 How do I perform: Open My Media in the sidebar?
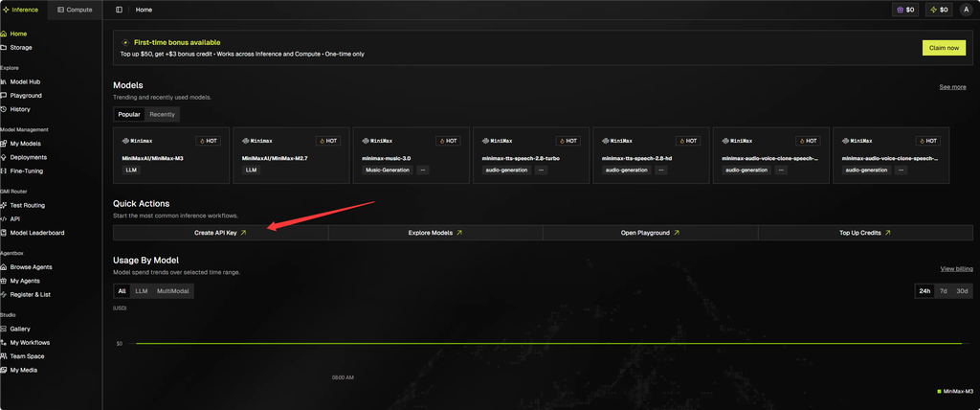point(23,371)
